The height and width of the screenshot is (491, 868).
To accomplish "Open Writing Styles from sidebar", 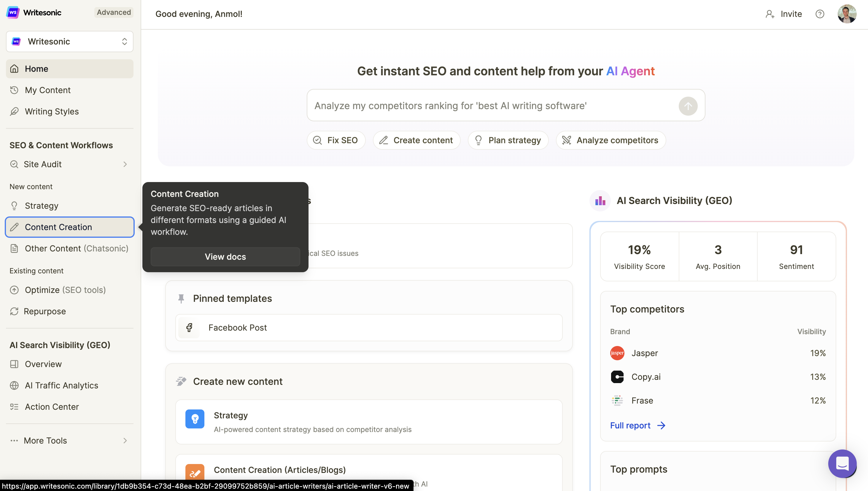I will [51, 111].
